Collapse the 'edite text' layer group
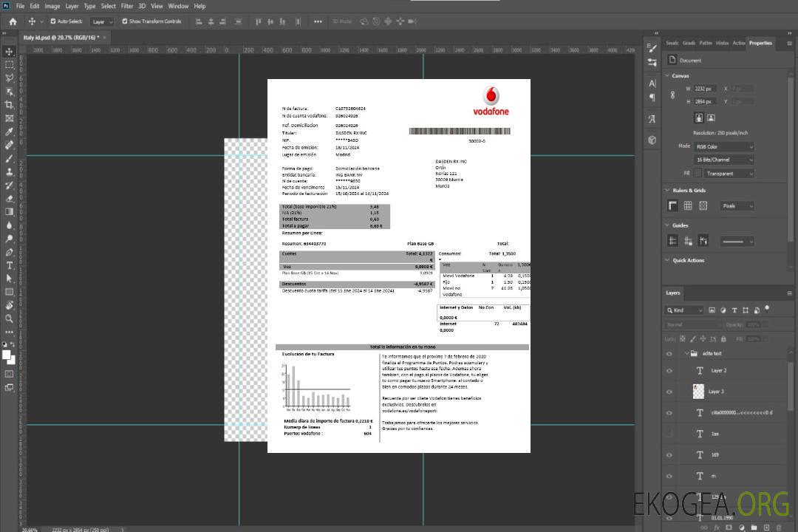 coord(686,353)
